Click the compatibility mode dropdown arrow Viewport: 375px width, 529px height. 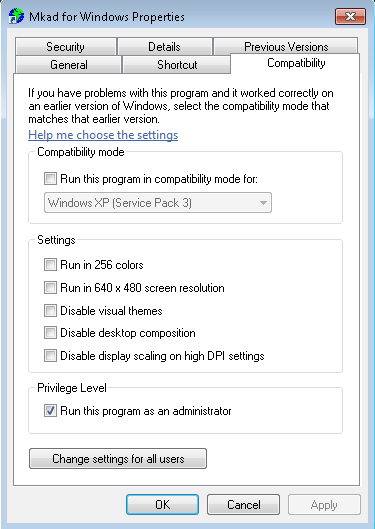pyautogui.click(x=263, y=203)
